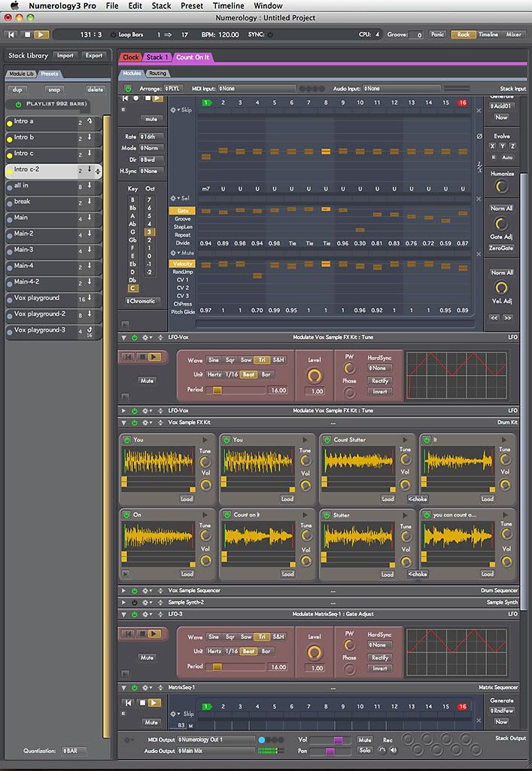Open the Window menu
This screenshot has height=771, width=532.
tap(268, 6)
